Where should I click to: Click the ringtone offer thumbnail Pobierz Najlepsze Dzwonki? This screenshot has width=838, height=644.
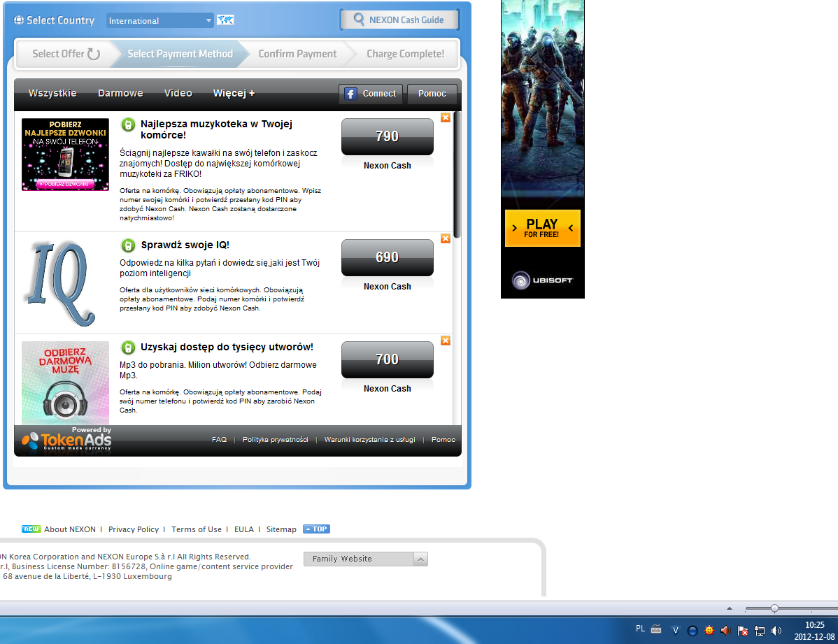coord(65,155)
